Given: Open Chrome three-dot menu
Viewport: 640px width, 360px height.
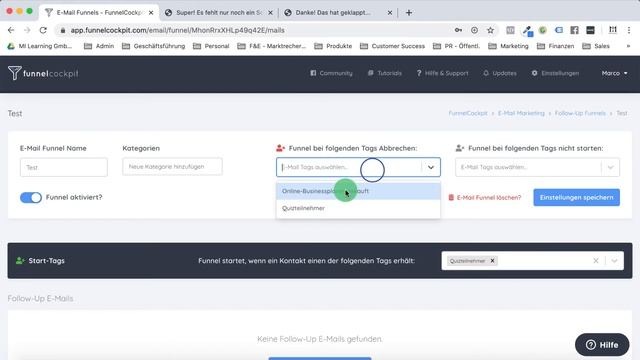Looking at the screenshot, I should click(x=629, y=30).
